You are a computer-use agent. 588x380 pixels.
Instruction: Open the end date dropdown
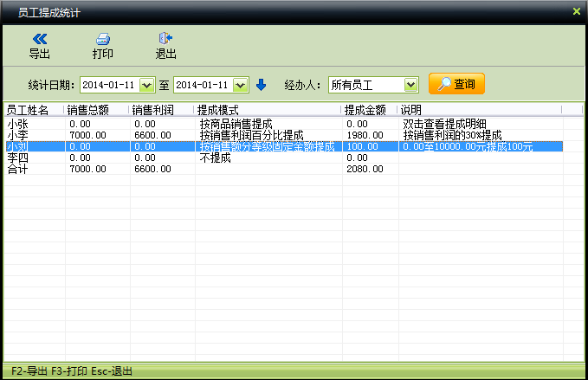tap(241, 85)
